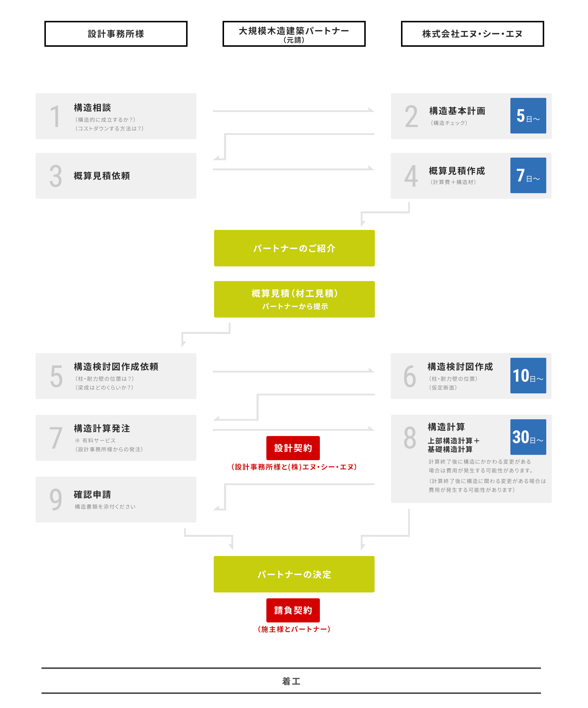
Task: Click the 構造検討図作成依頼 step heading
Action: [x=116, y=366]
